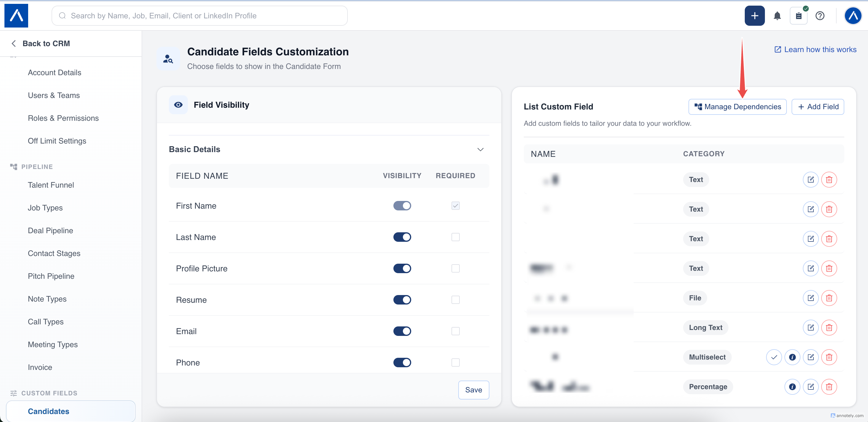Click the First Name required checkbox
868x422 pixels.
[x=455, y=206]
